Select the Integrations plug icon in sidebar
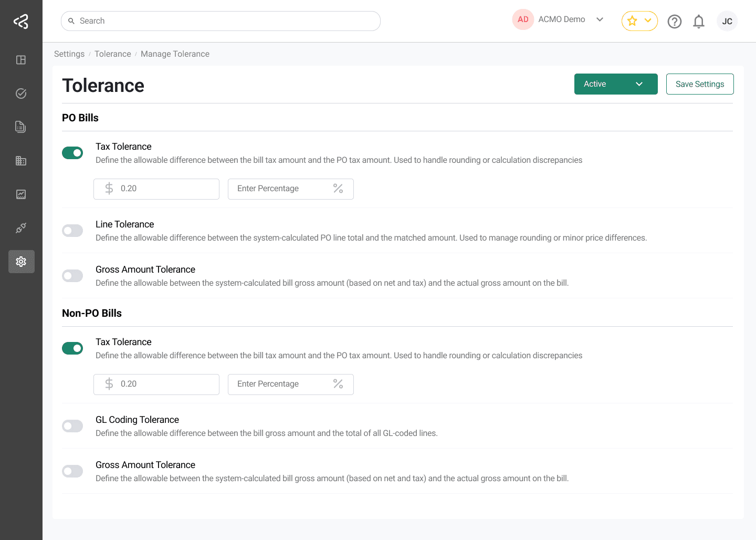Screen dimensions: 756x540 point(21,227)
